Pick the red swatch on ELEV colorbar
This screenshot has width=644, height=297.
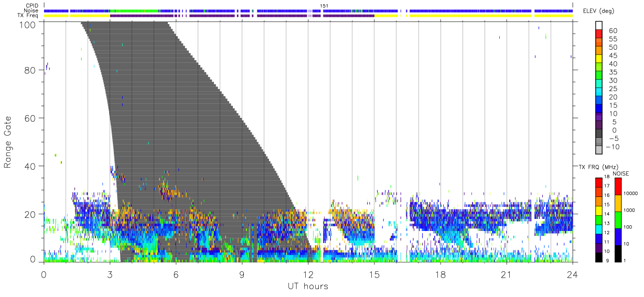coord(598,34)
